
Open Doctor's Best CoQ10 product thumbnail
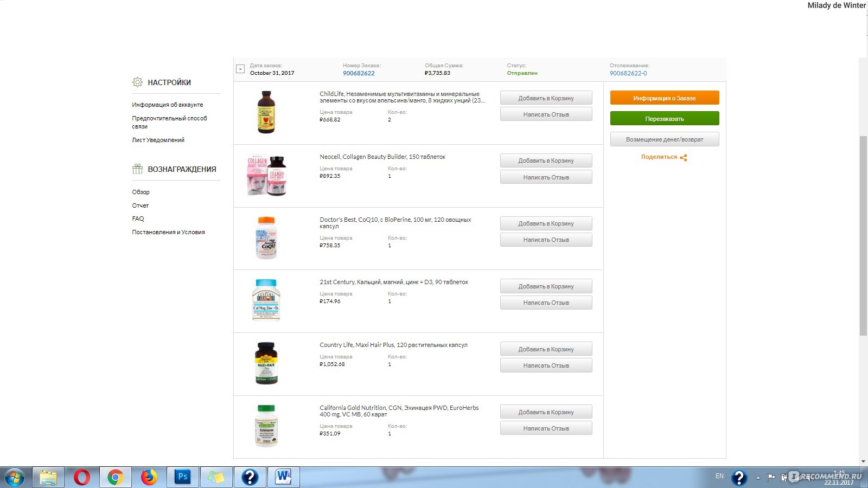point(266,238)
